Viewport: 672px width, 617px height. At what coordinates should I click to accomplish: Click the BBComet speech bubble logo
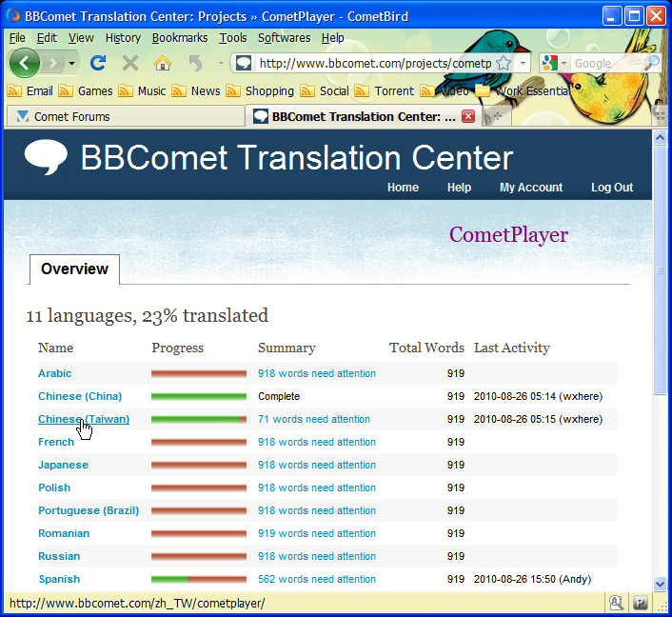click(x=46, y=157)
